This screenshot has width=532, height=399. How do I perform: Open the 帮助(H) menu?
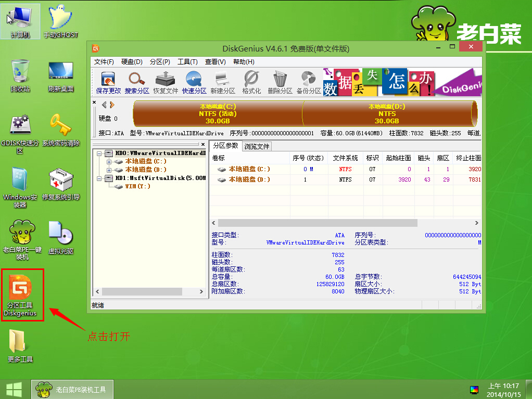click(244, 62)
